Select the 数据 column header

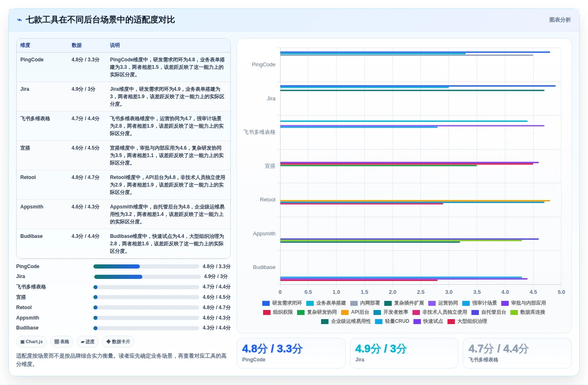[x=76, y=45]
